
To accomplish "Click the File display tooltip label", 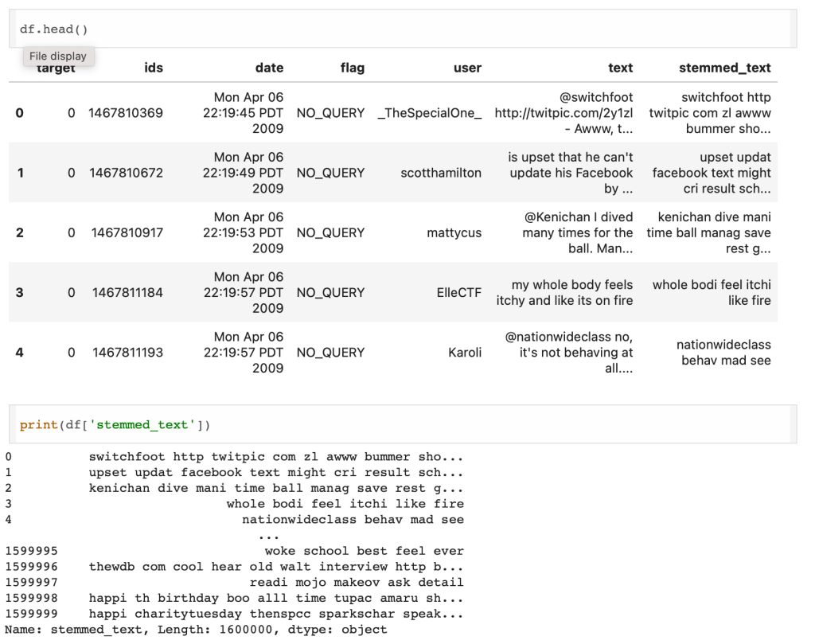I will point(58,57).
